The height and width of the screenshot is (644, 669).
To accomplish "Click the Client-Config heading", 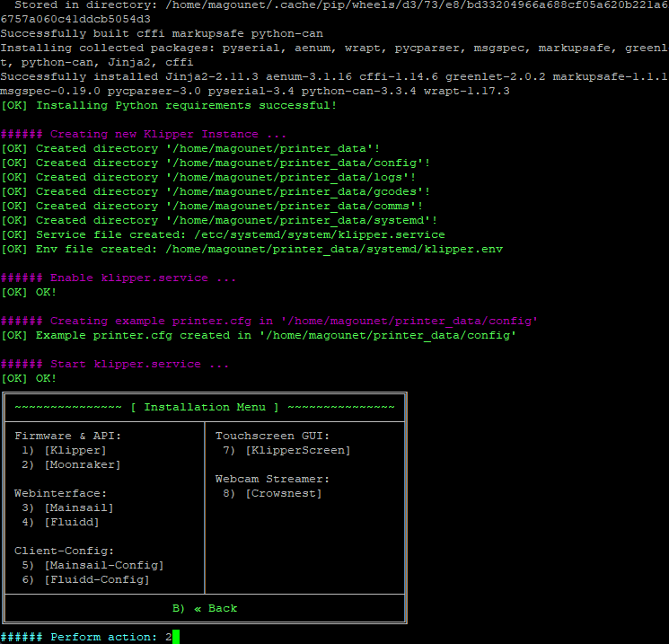I will coord(64,551).
